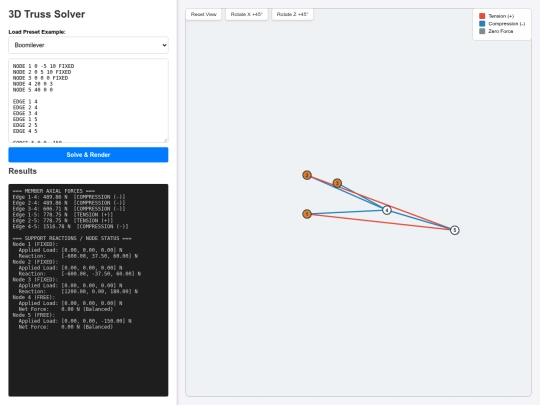Select fixed node 3 in the viewport

click(337, 183)
